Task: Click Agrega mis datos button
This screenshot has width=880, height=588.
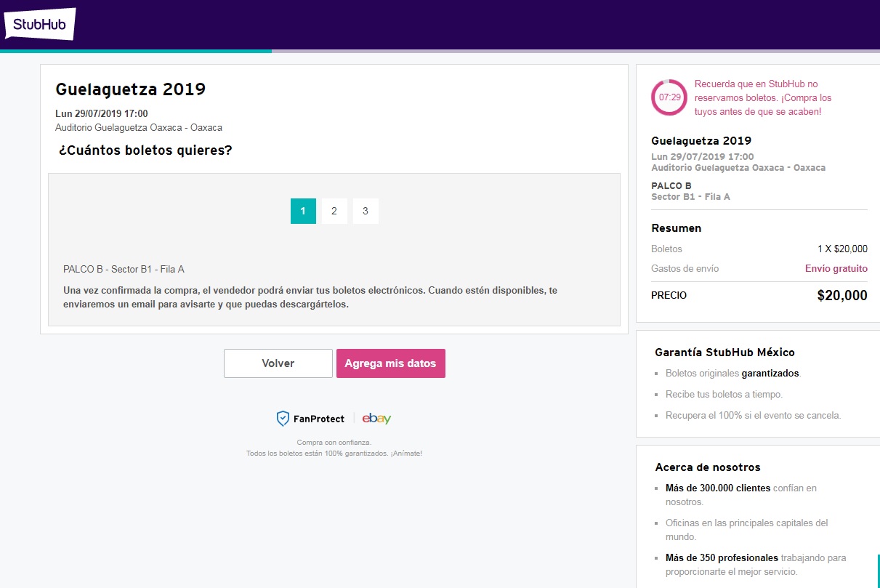Action: pyautogui.click(x=391, y=363)
